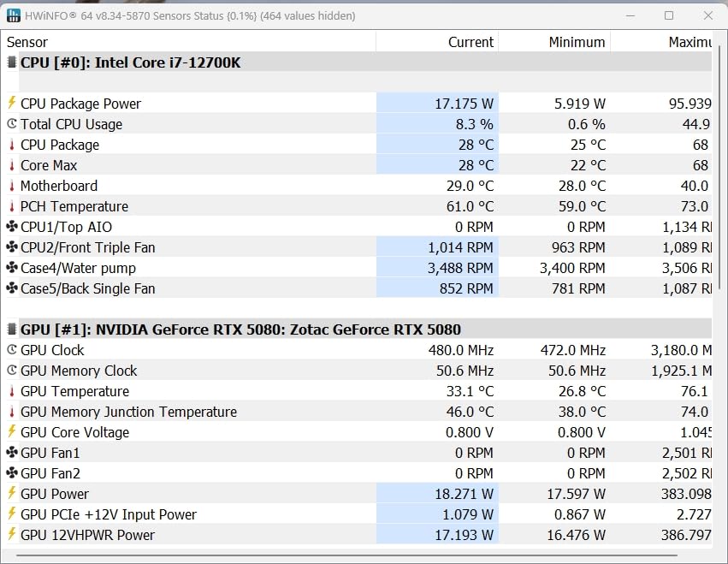
Task: Click the lightning icon next to GPU 12VHPWR Power
Action: [x=12, y=534]
